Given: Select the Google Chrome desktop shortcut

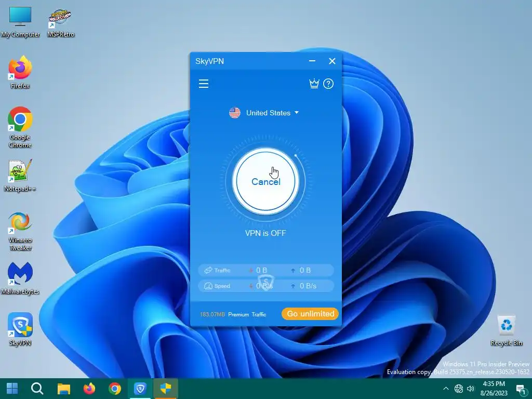Looking at the screenshot, I should pyautogui.click(x=20, y=127).
